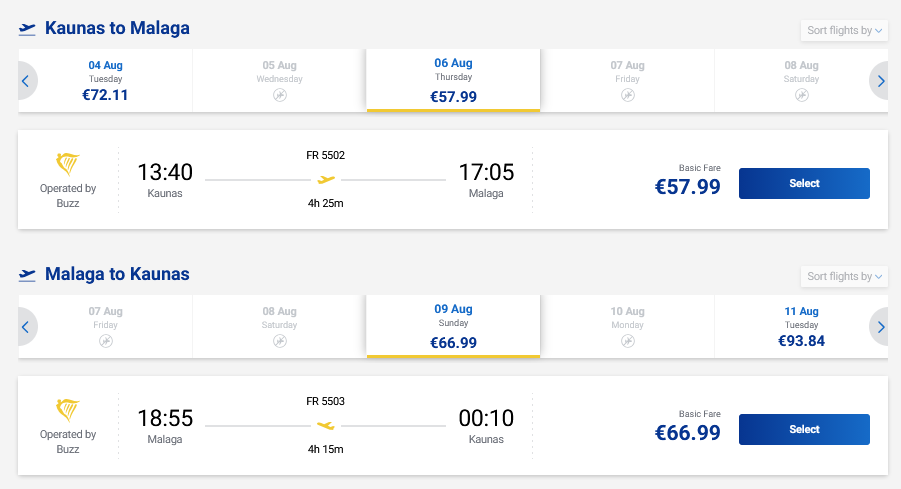The width and height of the screenshot is (901, 489).
Task: Click the no-flight icon under 07 Aug Friday outbound
Action: pyautogui.click(x=627, y=95)
